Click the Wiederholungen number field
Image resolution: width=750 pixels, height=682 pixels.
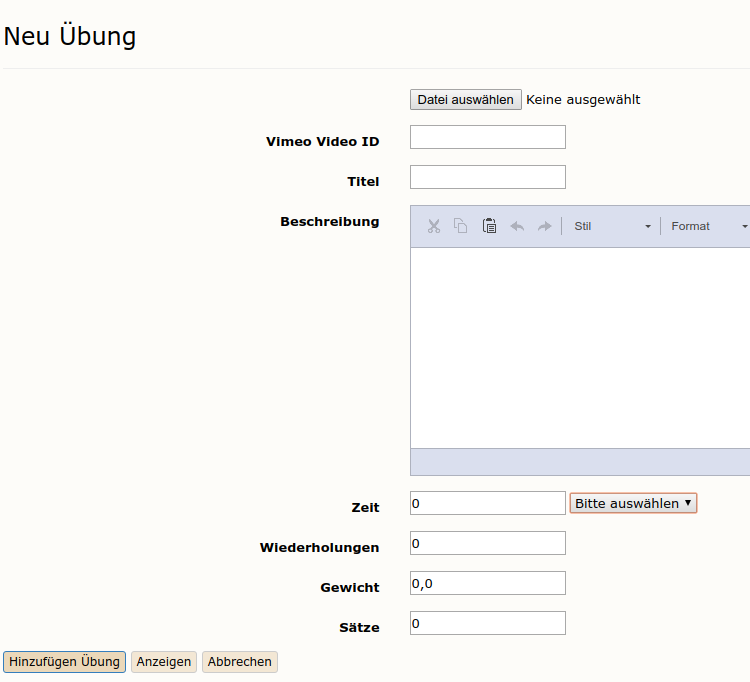488,543
